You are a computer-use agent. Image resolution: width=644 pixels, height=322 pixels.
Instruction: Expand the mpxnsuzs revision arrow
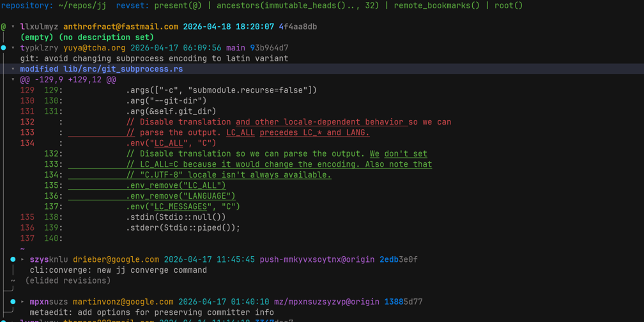(22, 302)
